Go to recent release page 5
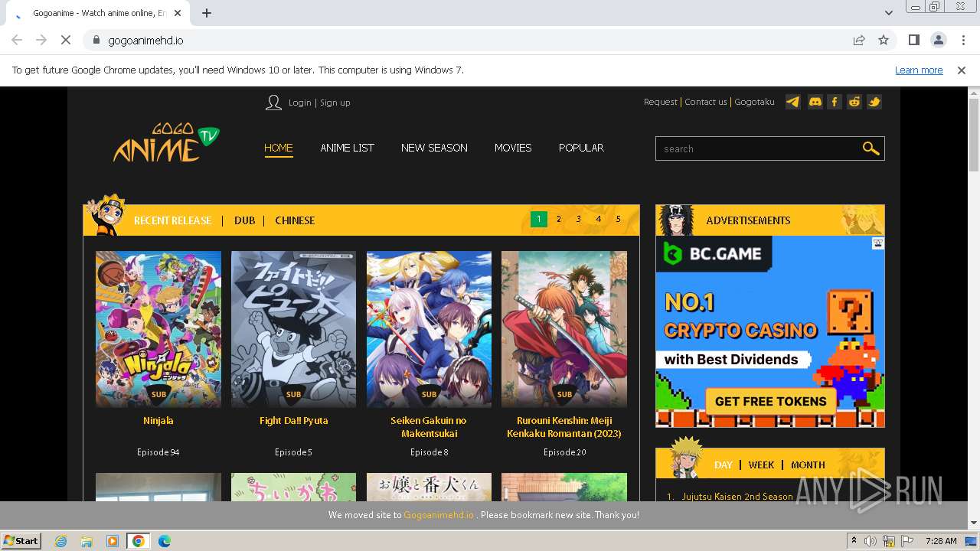Image resolution: width=980 pixels, height=551 pixels. [619, 220]
